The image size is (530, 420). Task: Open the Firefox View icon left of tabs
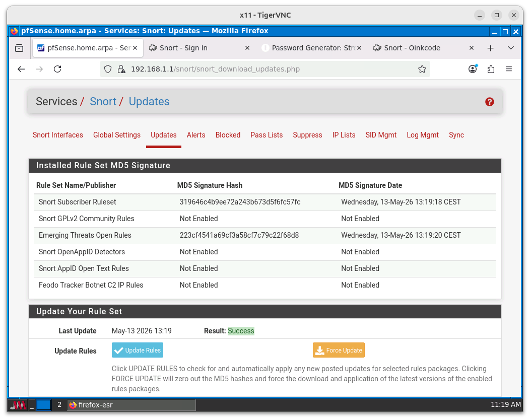pos(19,48)
